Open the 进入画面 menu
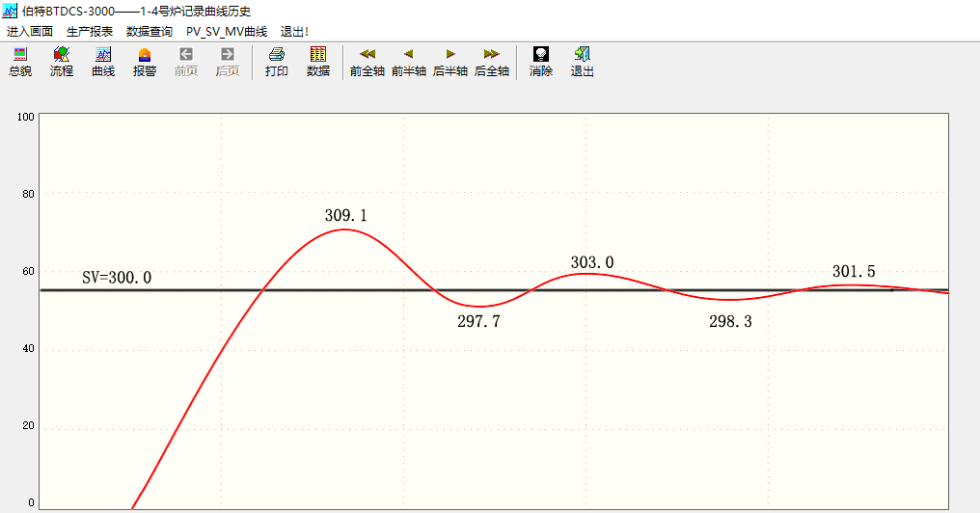 30,32
